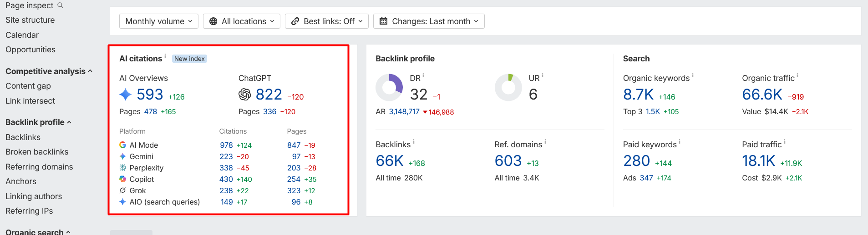Open the Monthly volume dropdown

click(159, 21)
